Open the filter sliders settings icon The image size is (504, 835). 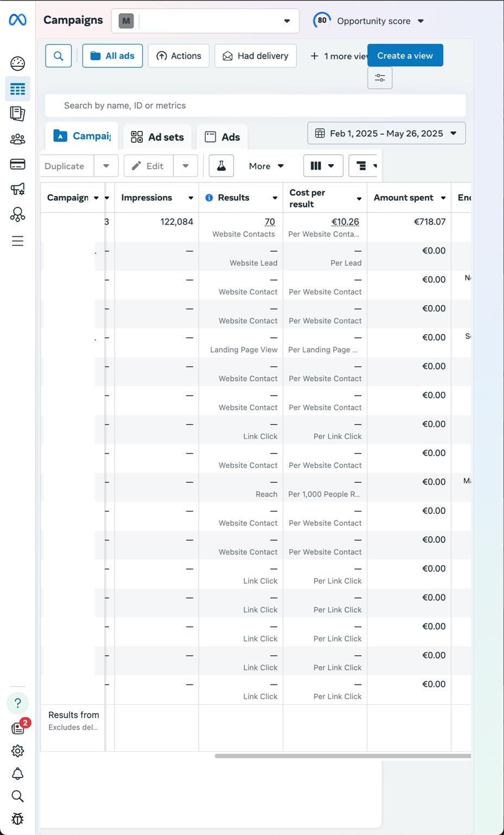pos(380,78)
